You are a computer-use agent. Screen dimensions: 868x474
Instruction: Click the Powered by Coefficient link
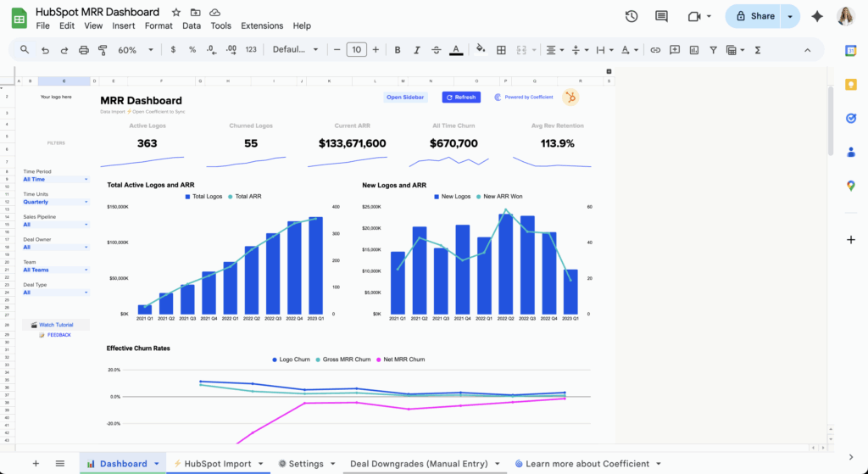point(524,98)
